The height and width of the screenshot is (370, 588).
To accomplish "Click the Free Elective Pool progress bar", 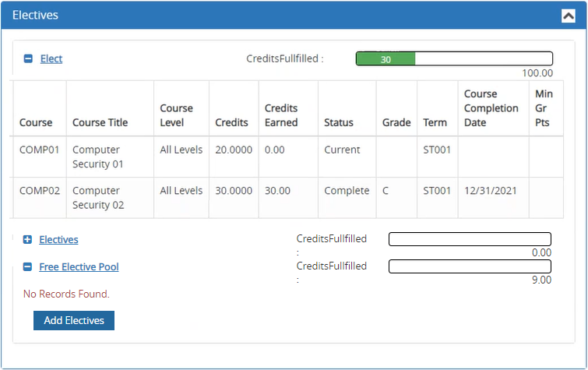I will (470, 266).
